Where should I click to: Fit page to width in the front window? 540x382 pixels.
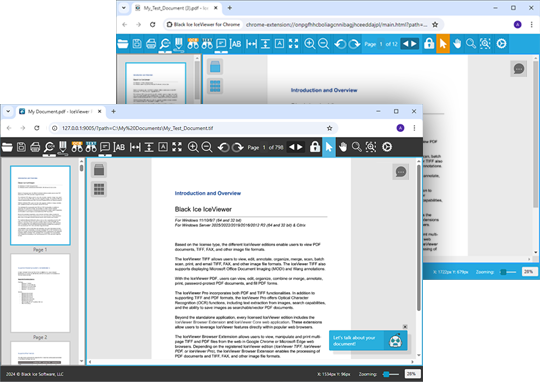pos(135,147)
